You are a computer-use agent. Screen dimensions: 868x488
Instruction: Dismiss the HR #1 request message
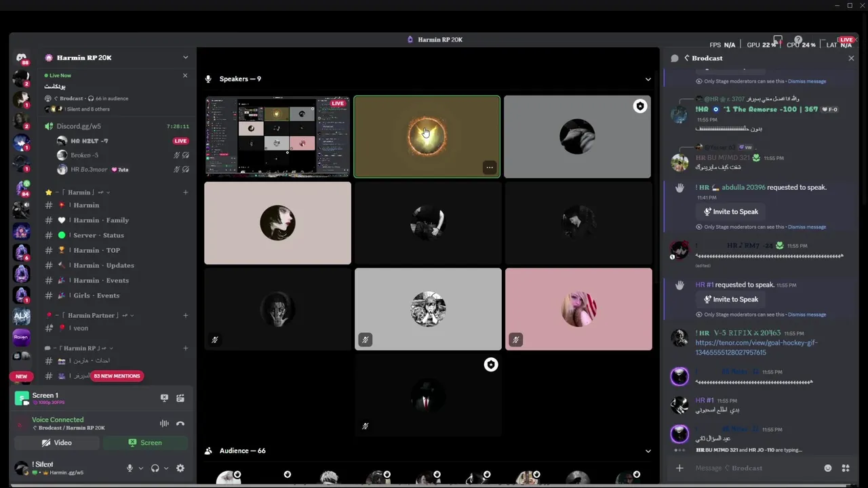pos(807,314)
